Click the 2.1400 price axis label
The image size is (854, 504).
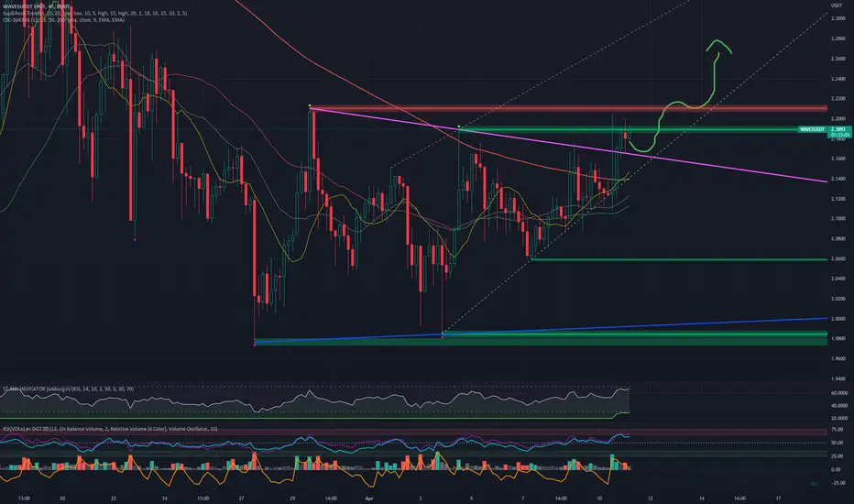pyautogui.click(x=838, y=179)
